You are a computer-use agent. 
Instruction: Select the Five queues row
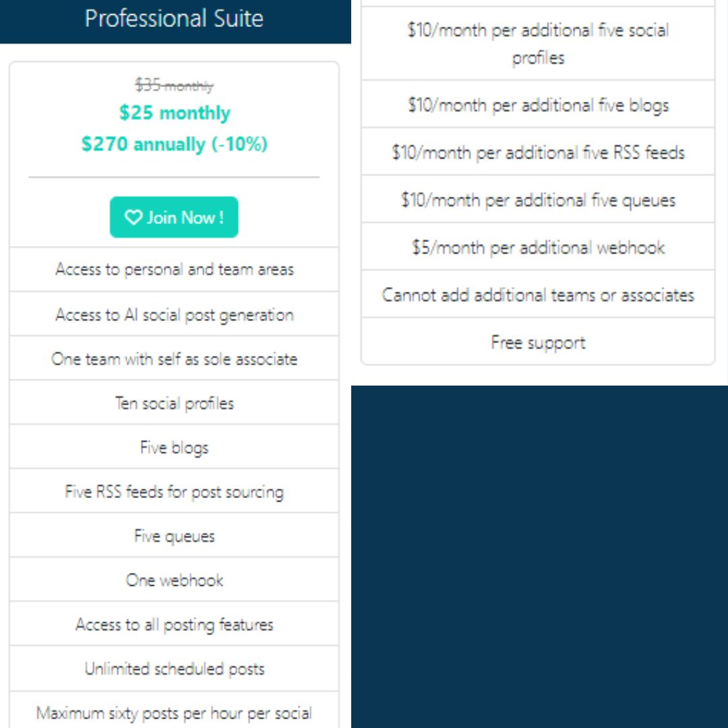(174, 535)
